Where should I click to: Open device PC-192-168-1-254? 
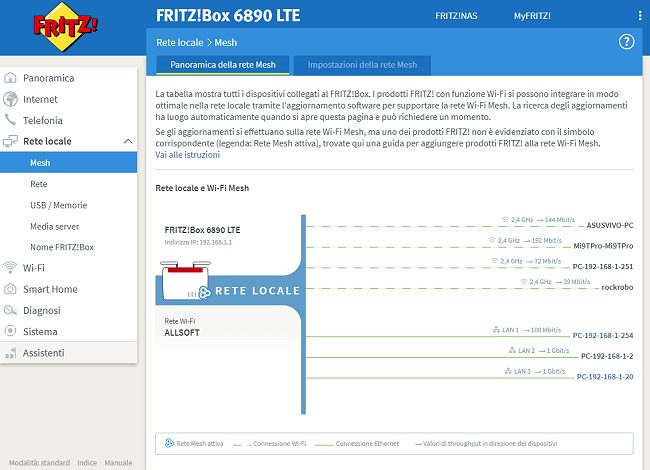603,335
